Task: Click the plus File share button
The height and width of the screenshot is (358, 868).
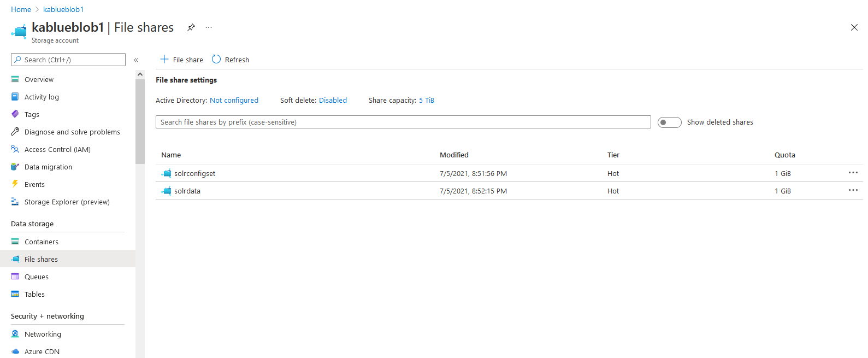Action: [181, 60]
